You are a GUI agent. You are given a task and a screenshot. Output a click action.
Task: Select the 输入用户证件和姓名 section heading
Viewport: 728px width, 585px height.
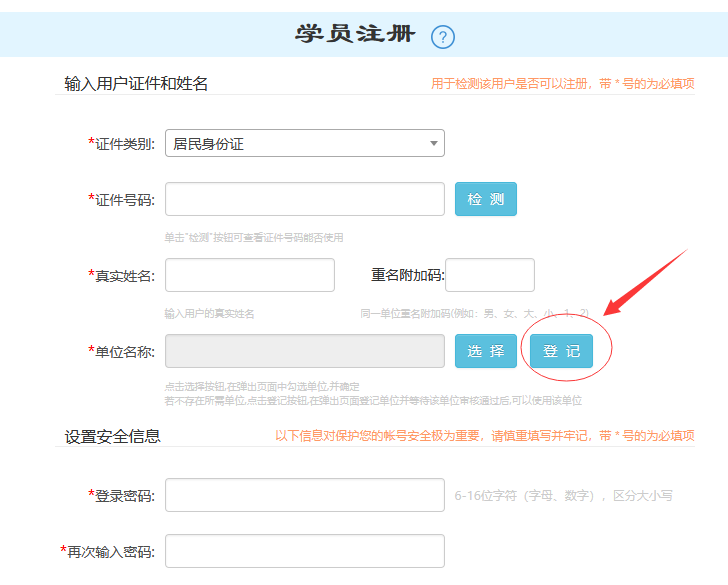(136, 84)
